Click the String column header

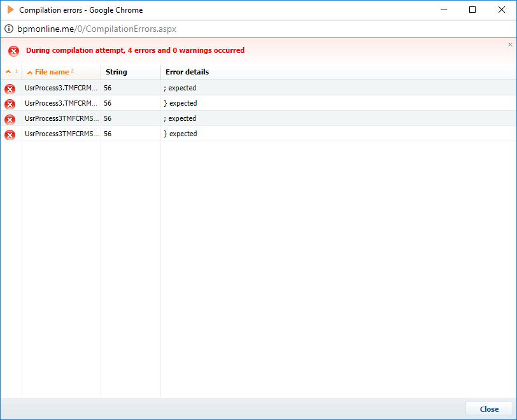coord(131,72)
